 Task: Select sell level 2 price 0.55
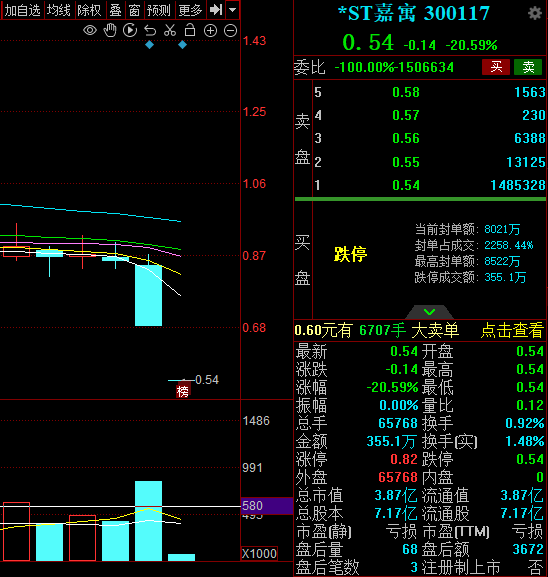406,162
